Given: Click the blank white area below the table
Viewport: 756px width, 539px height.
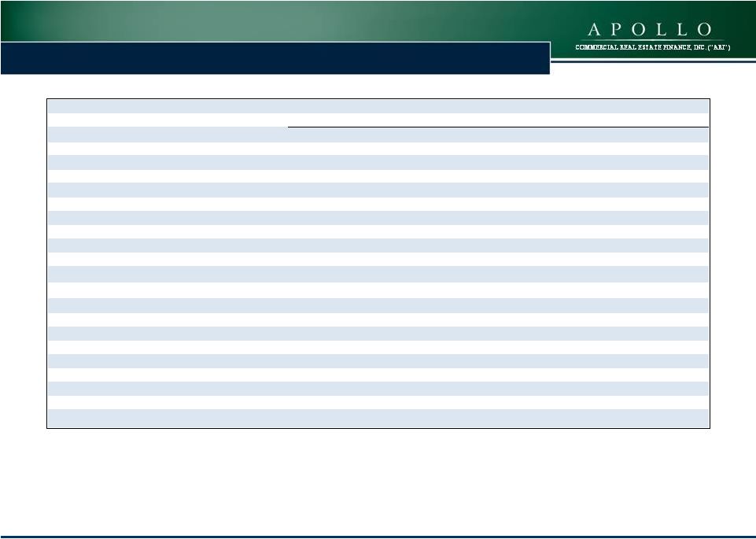Looking at the screenshot, I should point(378,480).
